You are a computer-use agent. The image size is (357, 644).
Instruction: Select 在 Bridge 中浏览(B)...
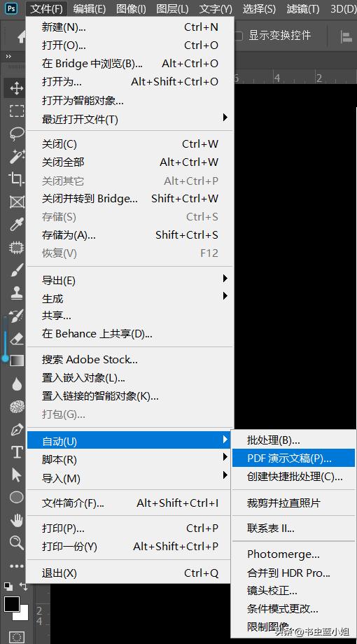pos(129,63)
